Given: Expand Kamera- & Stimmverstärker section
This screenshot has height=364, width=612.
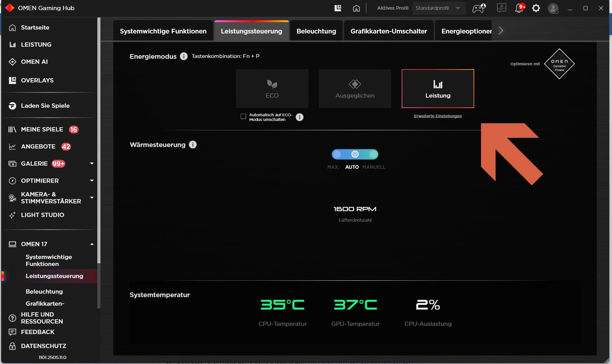Looking at the screenshot, I should (x=92, y=198).
